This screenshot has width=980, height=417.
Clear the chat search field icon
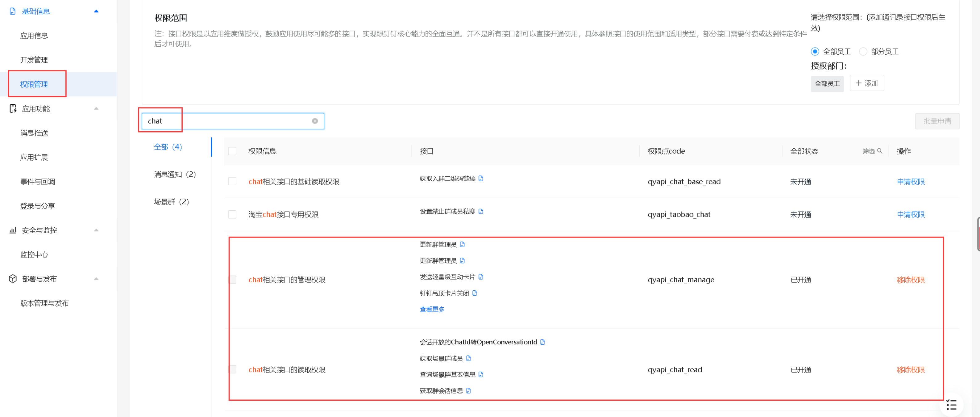point(315,121)
